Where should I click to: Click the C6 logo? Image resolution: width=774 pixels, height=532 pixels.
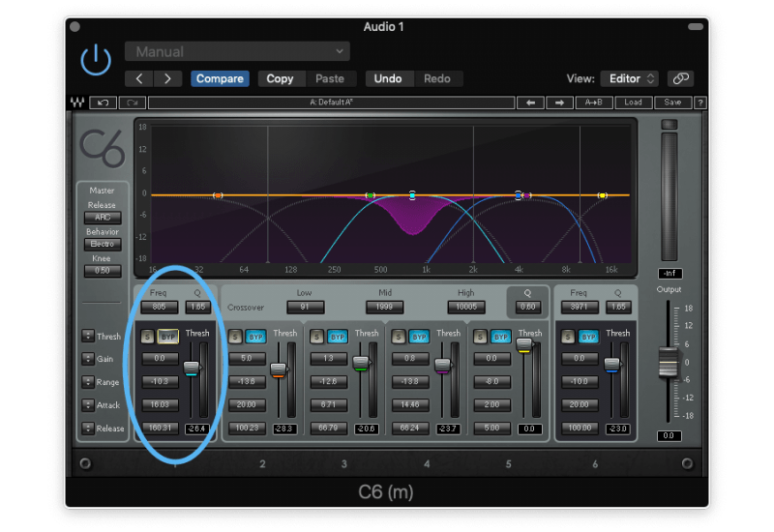pyautogui.click(x=103, y=148)
